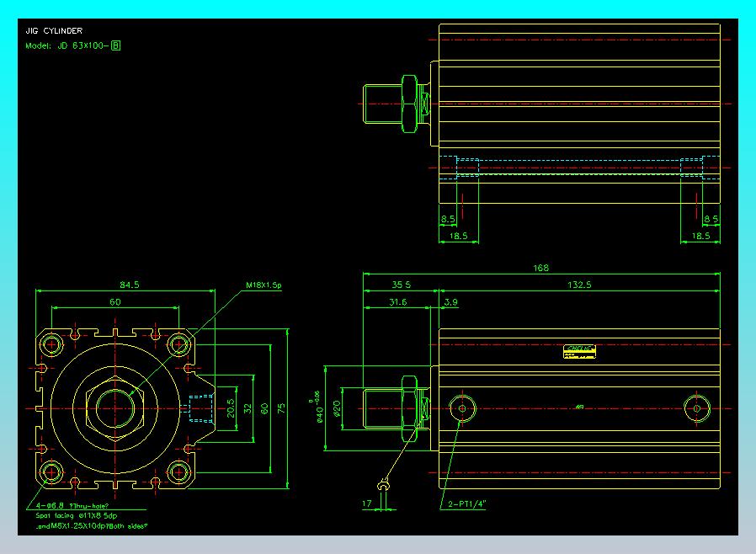Viewport: 756px width, 554px height.
Task: Select the 35.5 rod length dimension
Action: (401, 285)
